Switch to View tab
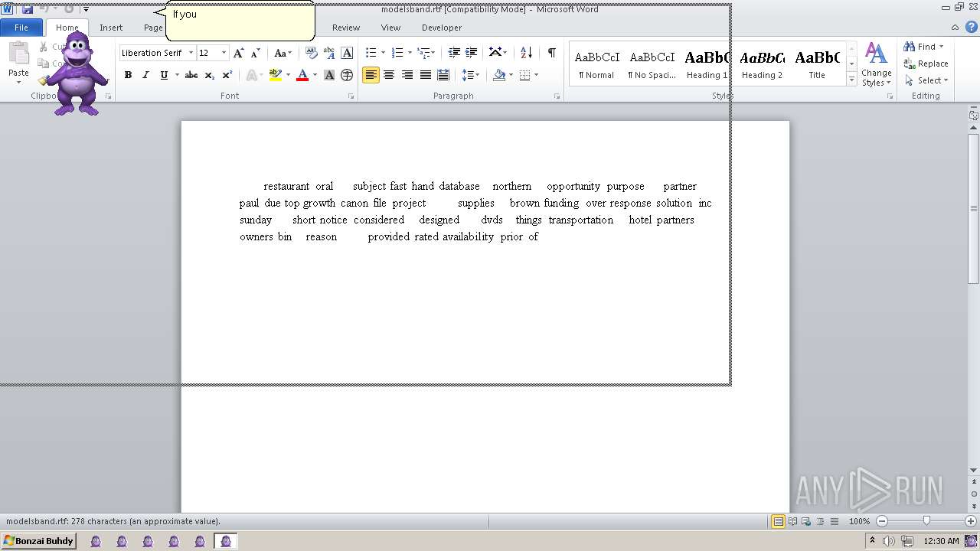 click(x=390, y=28)
